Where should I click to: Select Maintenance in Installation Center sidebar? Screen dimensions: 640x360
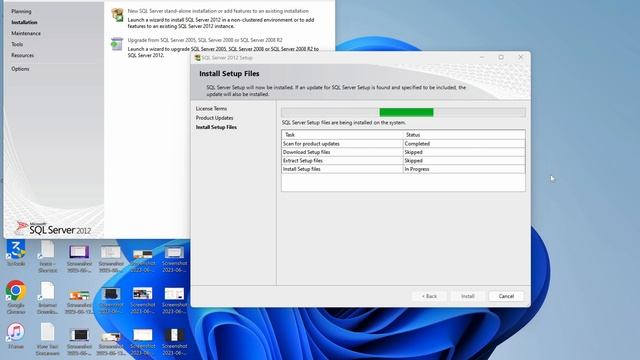(x=26, y=33)
